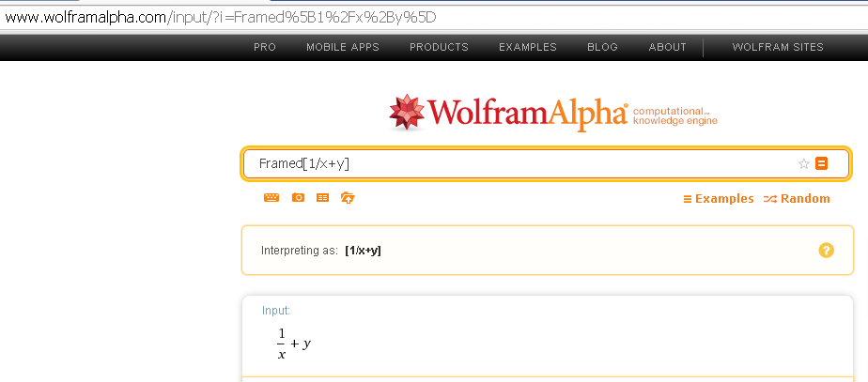This screenshot has width=868, height=382.
Task: Open the WOLFRAM SITES menu
Action: (778, 48)
